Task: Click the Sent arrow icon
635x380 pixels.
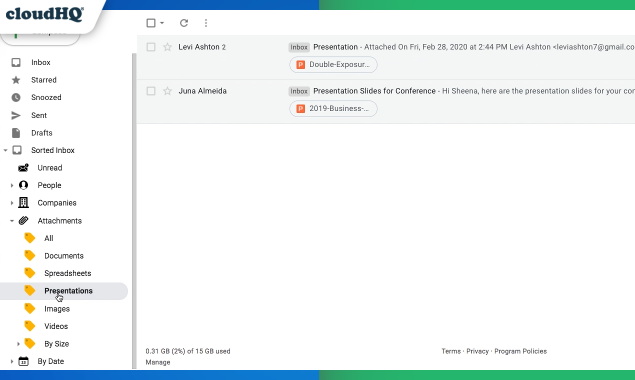Action: pos(16,115)
